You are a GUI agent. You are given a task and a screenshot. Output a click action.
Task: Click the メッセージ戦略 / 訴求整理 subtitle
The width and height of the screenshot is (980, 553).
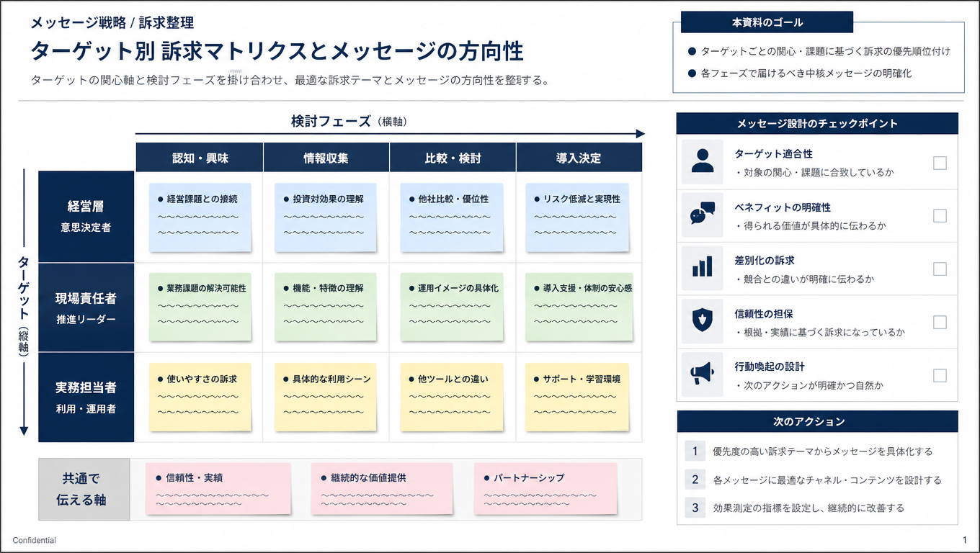click(x=112, y=23)
